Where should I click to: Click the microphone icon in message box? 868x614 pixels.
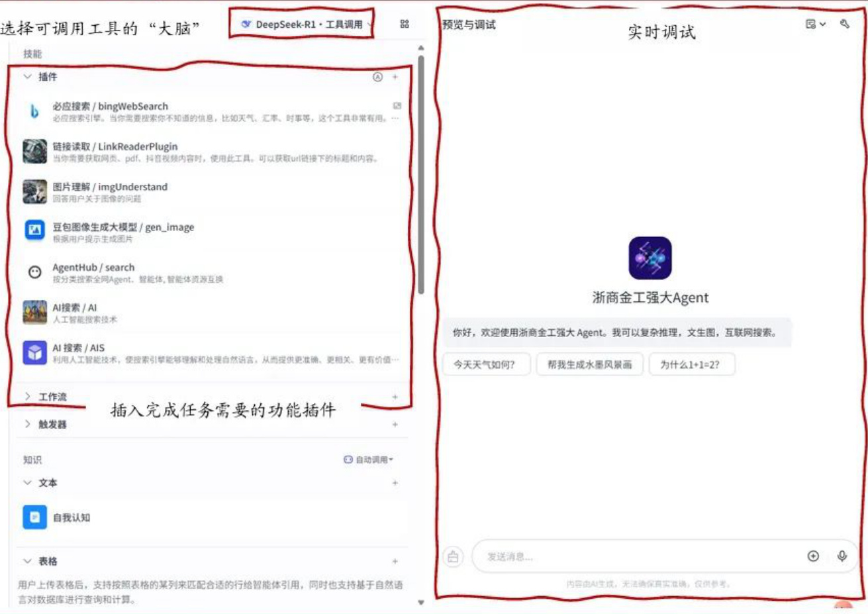tap(842, 556)
